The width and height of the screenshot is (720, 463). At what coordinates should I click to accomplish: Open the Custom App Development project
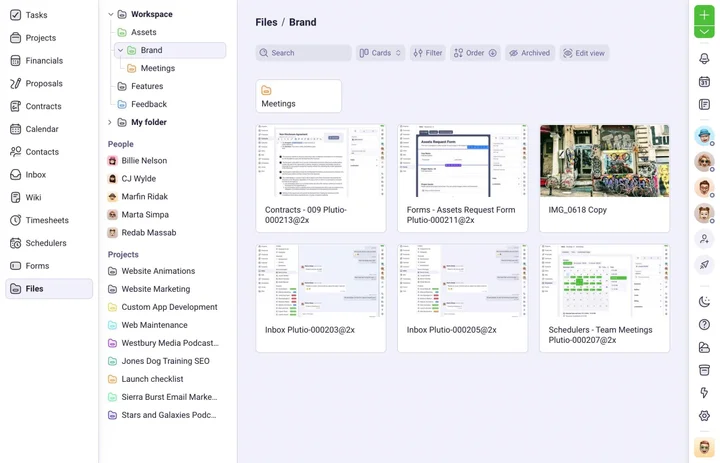click(x=169, y=307)
